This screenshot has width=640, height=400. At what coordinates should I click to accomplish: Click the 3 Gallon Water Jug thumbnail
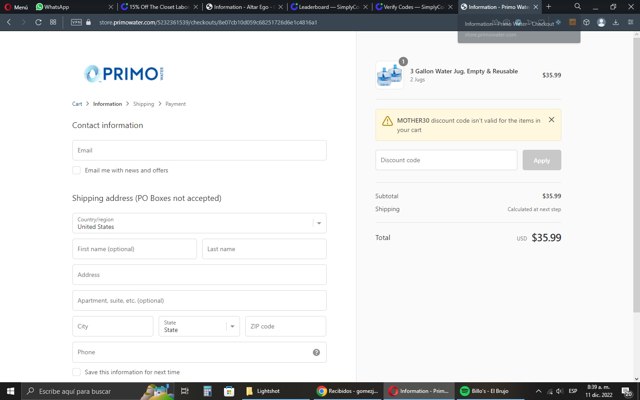point(389,75)
